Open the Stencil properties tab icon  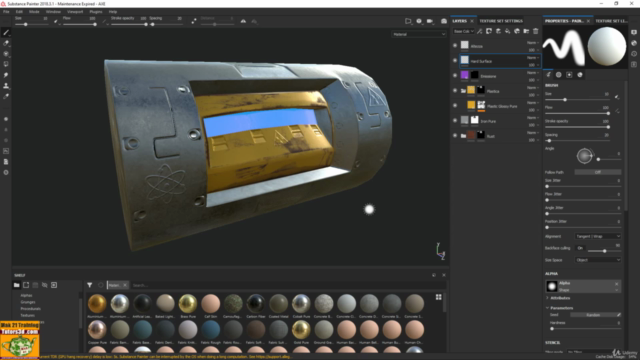569,75
